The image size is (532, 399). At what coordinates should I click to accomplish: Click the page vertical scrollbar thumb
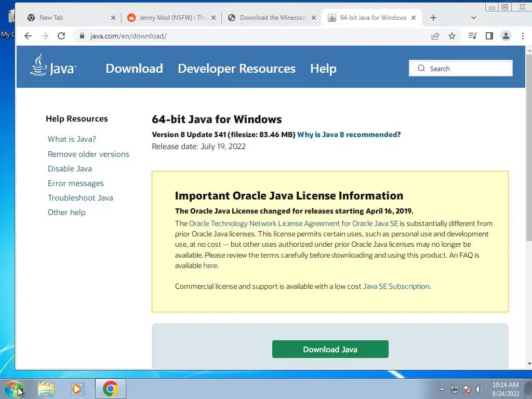[x=528, y=148]
